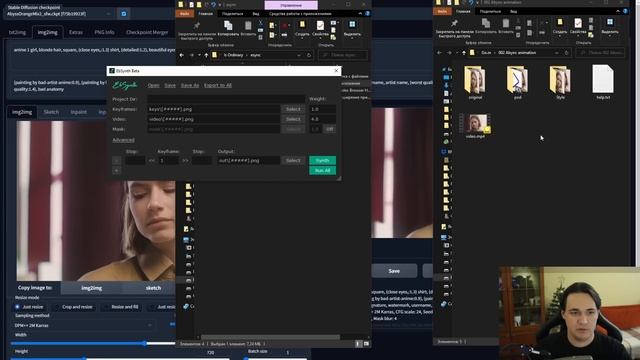Select the help.txt file
This screenshot has width=640, height=360.
pos(603,82)
